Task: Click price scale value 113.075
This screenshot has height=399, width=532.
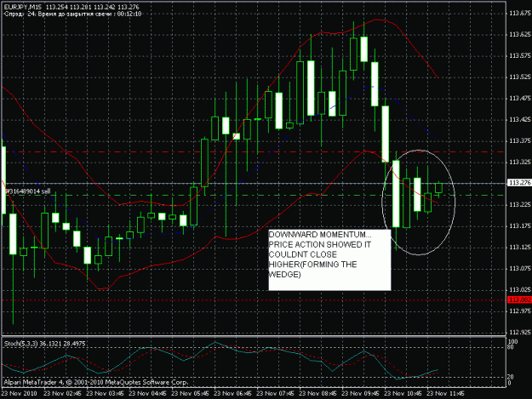Action: (x=519, y=269)
